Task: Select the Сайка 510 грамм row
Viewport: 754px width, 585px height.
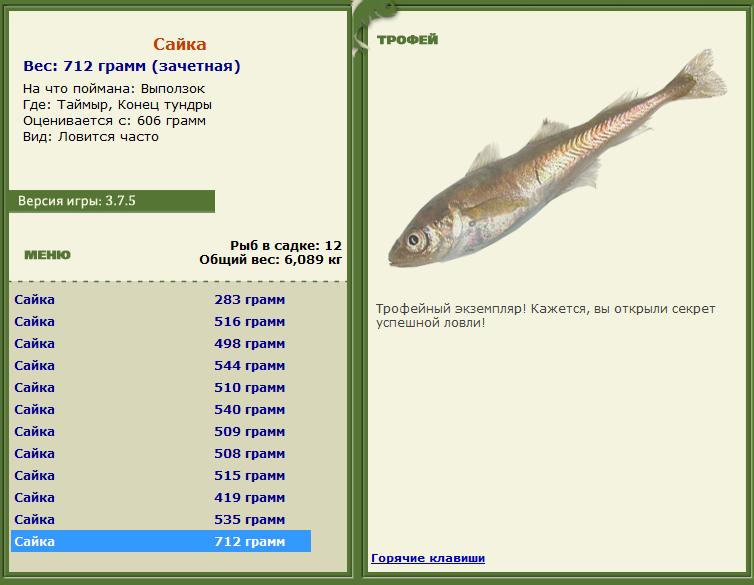Action: (160, 388)
